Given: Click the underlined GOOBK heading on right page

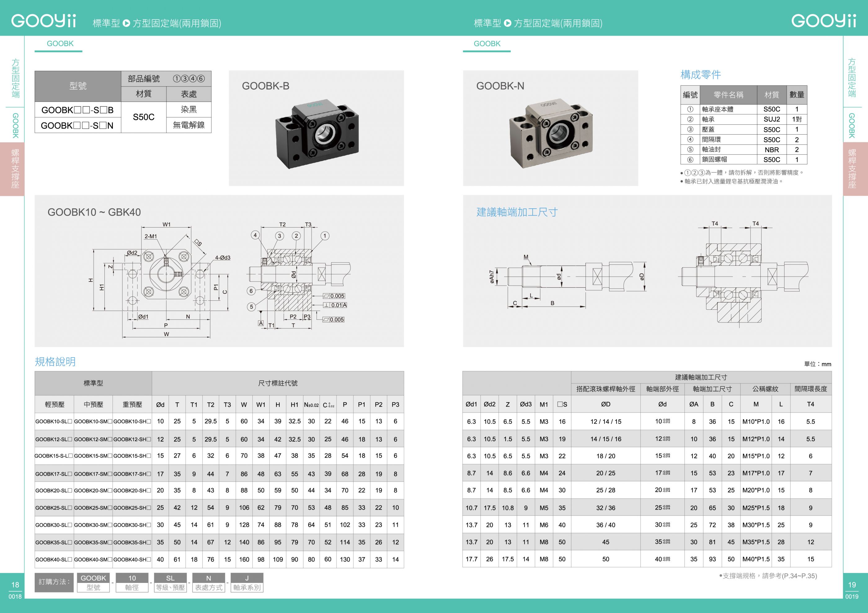Looking at the screenshot, I should [x=487, y=44].
